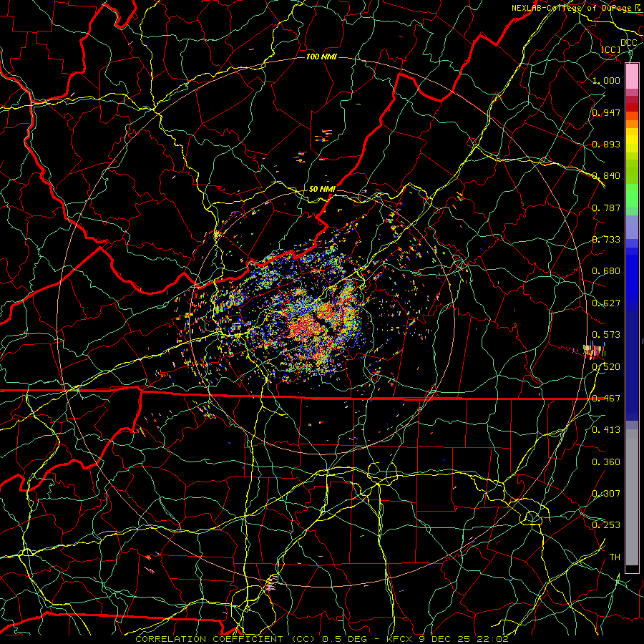
Task: Click the 0.680 scale value
Action: click(x=606, y=271)
